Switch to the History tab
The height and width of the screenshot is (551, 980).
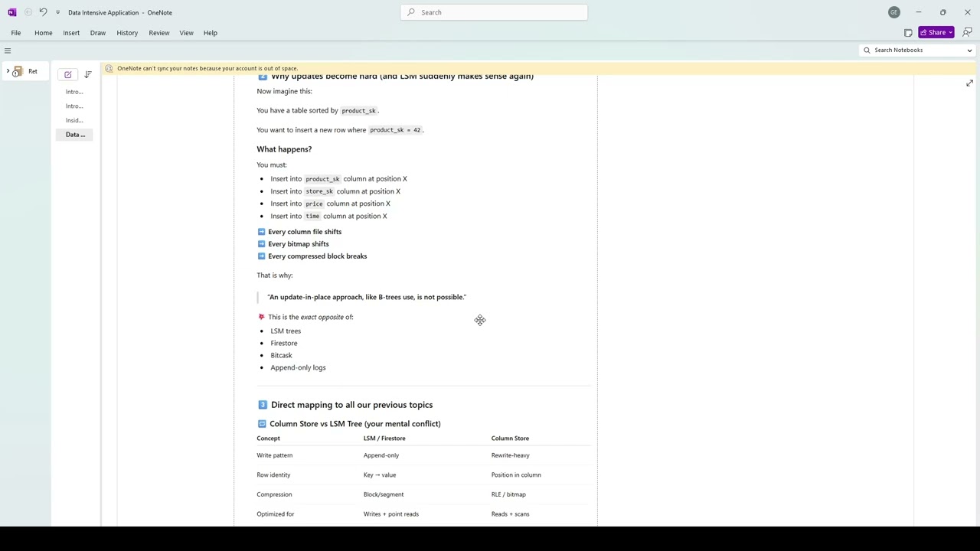coord(127,33)
